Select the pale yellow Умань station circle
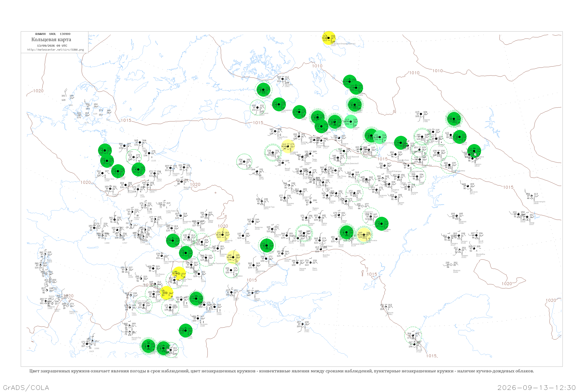588x392 pixels. [233, 257]
